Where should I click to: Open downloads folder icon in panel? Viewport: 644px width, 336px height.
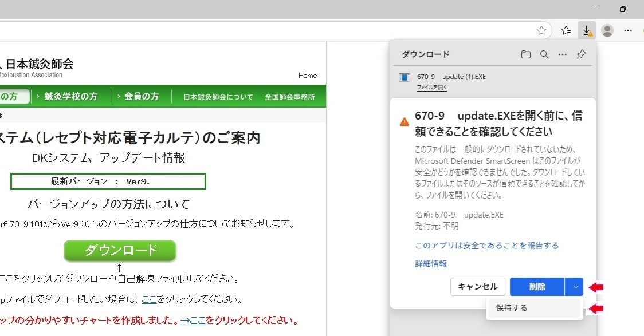[526, 54]
